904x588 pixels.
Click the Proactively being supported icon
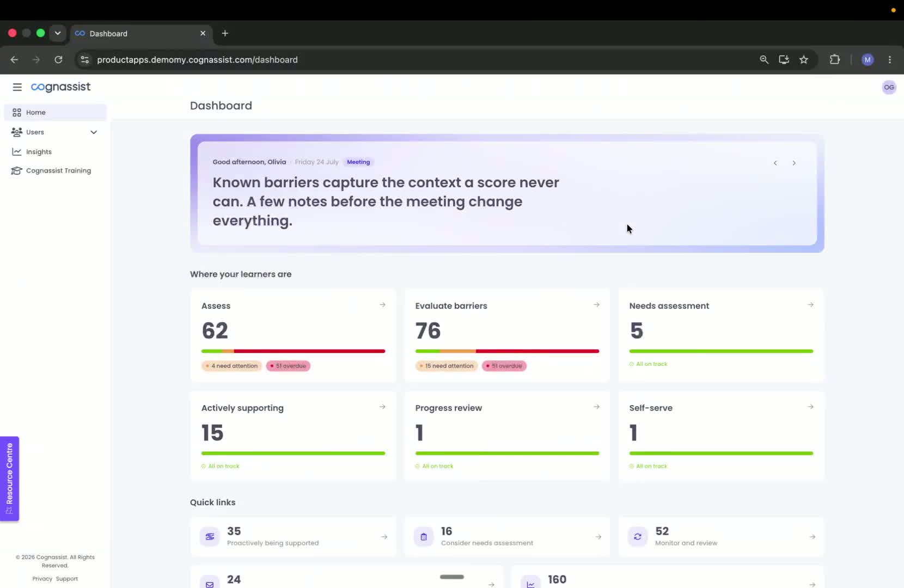pos(210,537)
